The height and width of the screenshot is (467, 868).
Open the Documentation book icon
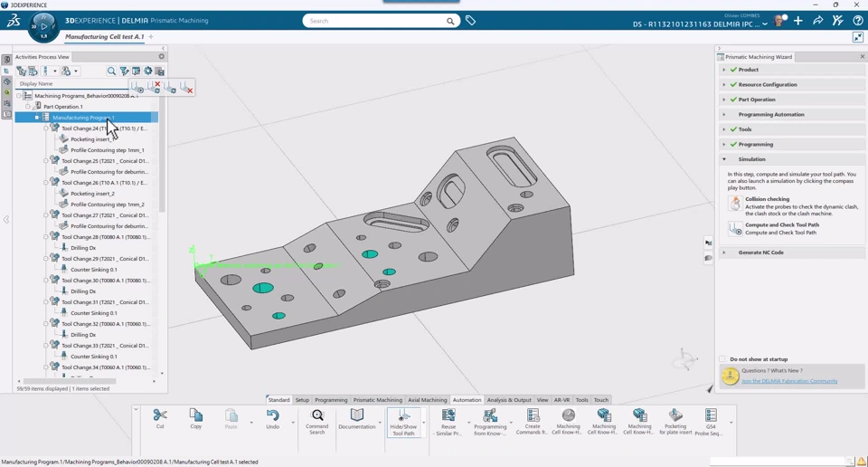point(357,415)
